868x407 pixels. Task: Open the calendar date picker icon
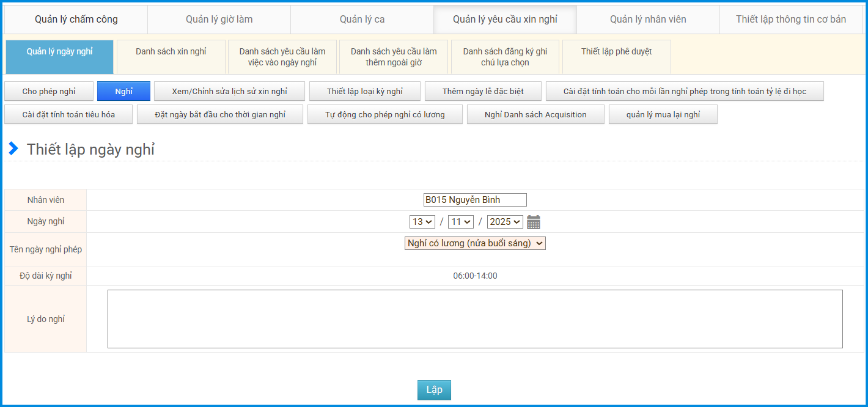533,222
